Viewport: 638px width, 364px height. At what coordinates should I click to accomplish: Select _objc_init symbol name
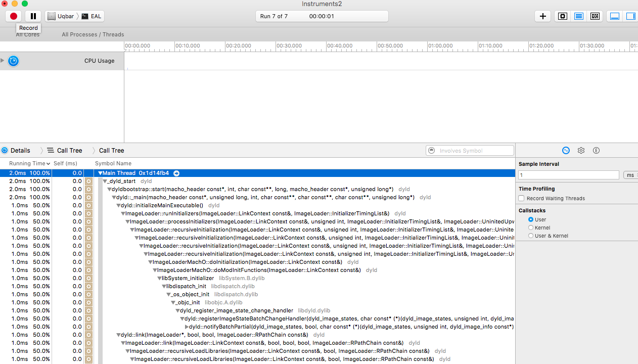click(x=188, y=302)
